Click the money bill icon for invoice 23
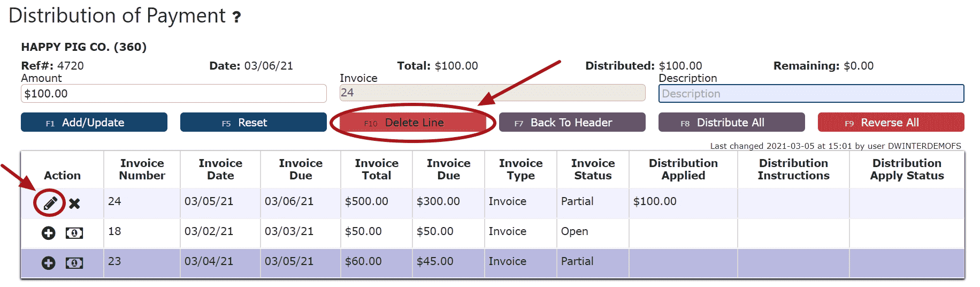Image resolution: width=980 pixels, height=287 pixels. 74,263
